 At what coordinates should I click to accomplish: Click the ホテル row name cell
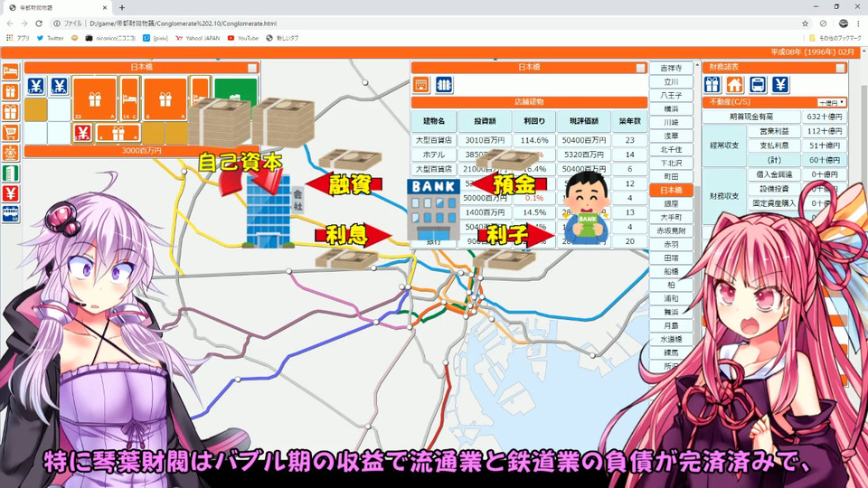coord(434,155)
